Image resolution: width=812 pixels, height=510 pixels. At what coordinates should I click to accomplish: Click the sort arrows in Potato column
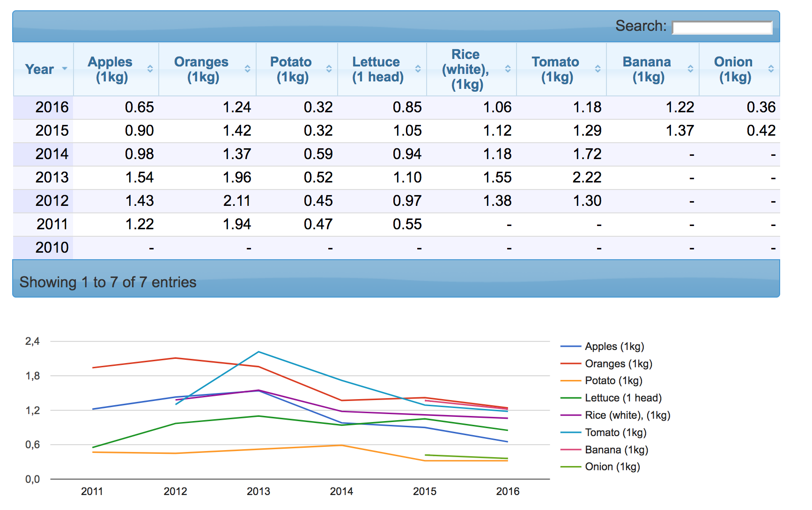pyautogui.click(x=329, y=69)
